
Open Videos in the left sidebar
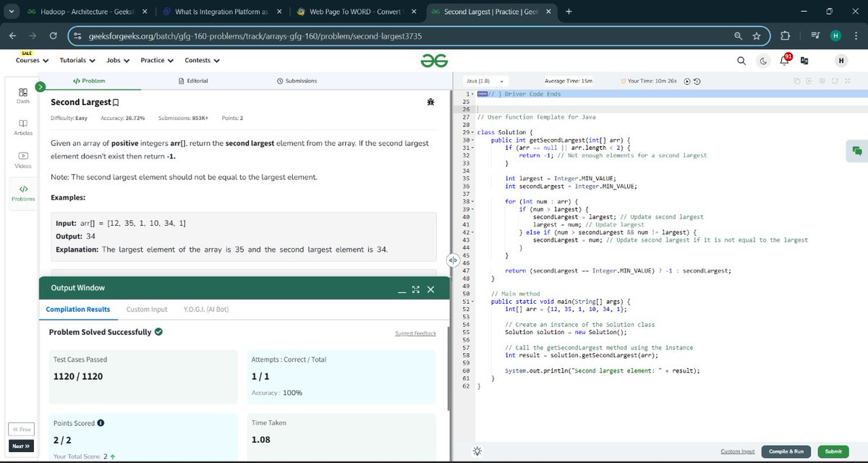(x=23, y=160)
